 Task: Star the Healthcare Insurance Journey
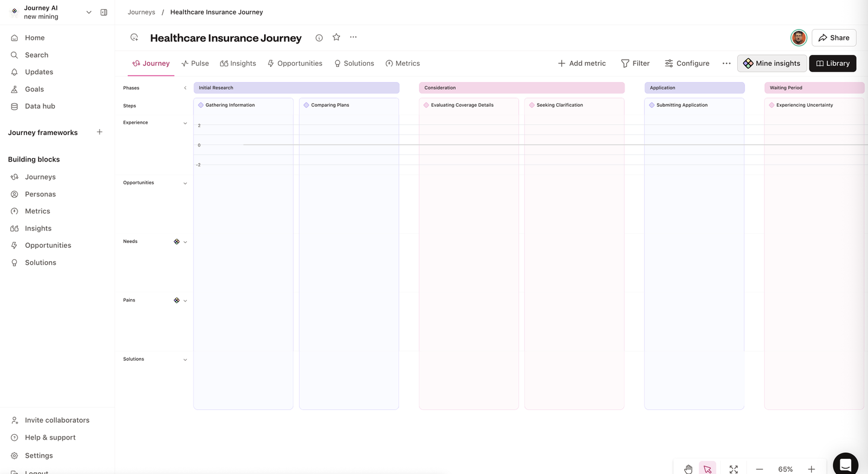pos(336,37)
